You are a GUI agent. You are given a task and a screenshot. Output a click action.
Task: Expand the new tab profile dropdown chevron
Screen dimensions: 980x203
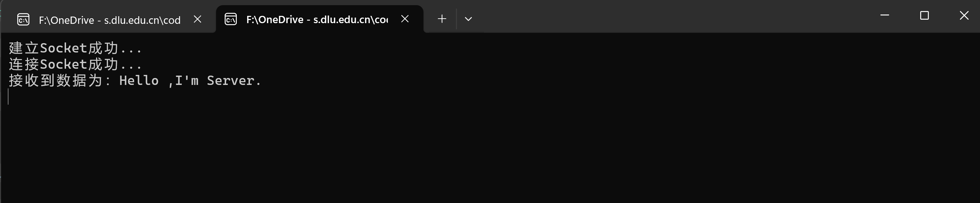pyautogui.click(x=468, y=19)
